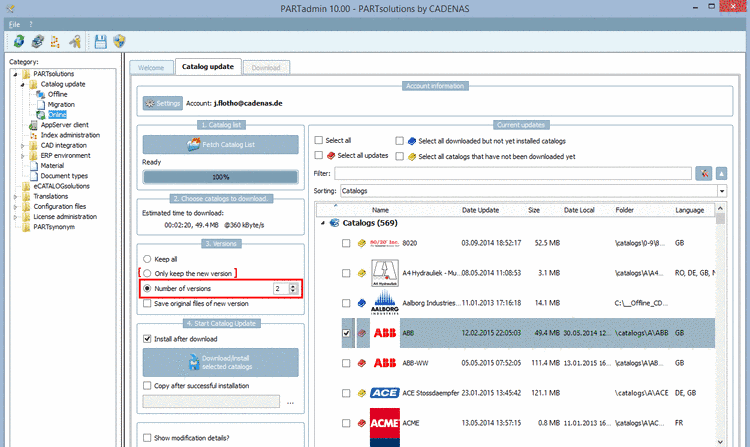
Task: Click the Aalborg Industries logo
Action: (385, 303)
